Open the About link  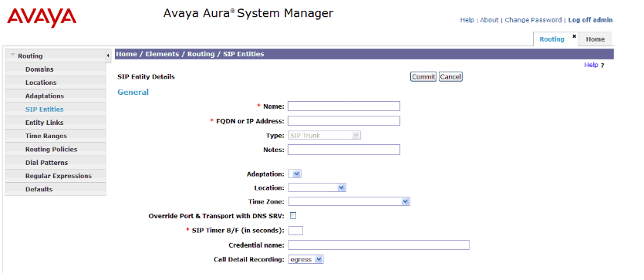pos(489,20)
